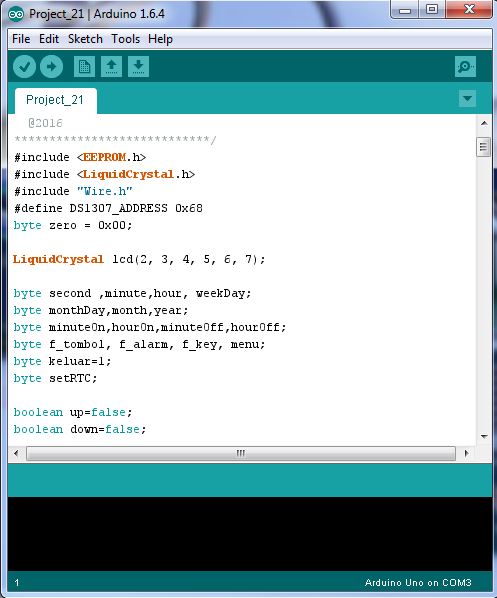
Task: Click the '#include "Wire.h"' line
Action: pos(73,191)
